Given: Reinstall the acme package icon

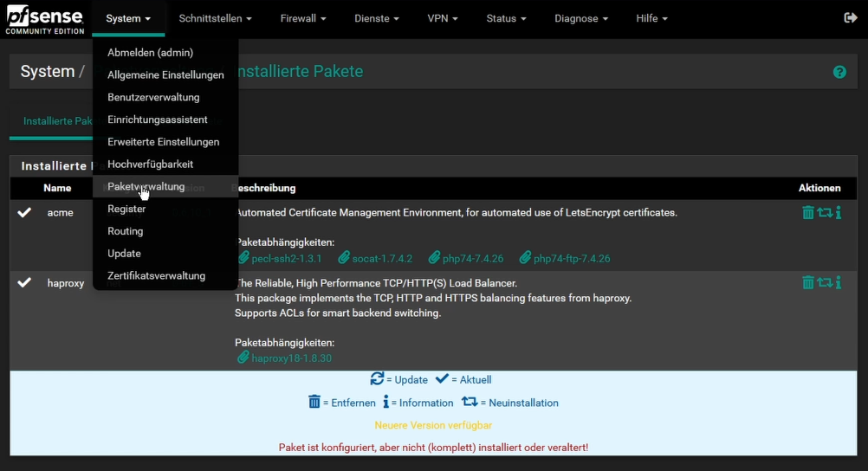Looking at the screenshot, I should pyautogui.click(x=825, y=212).
